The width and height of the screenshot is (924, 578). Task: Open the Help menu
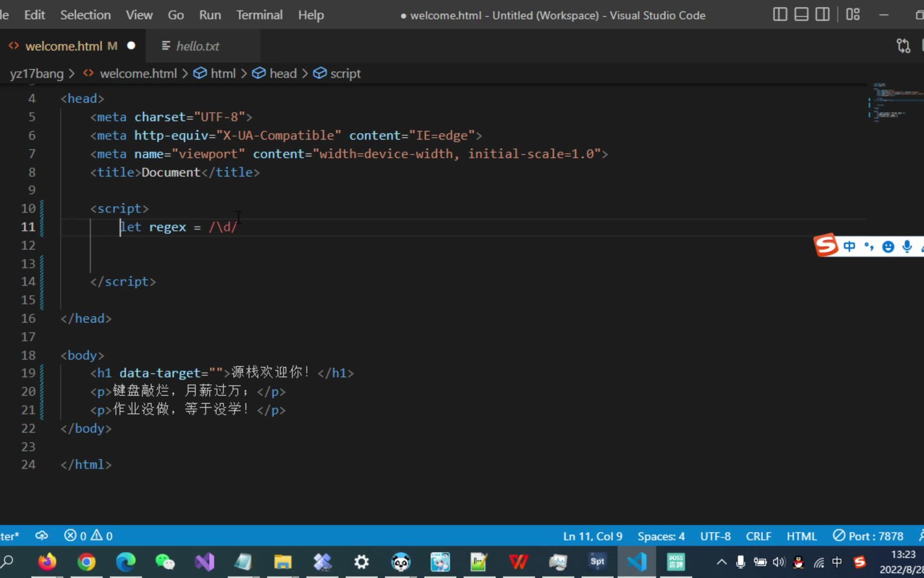pos(311,15)
